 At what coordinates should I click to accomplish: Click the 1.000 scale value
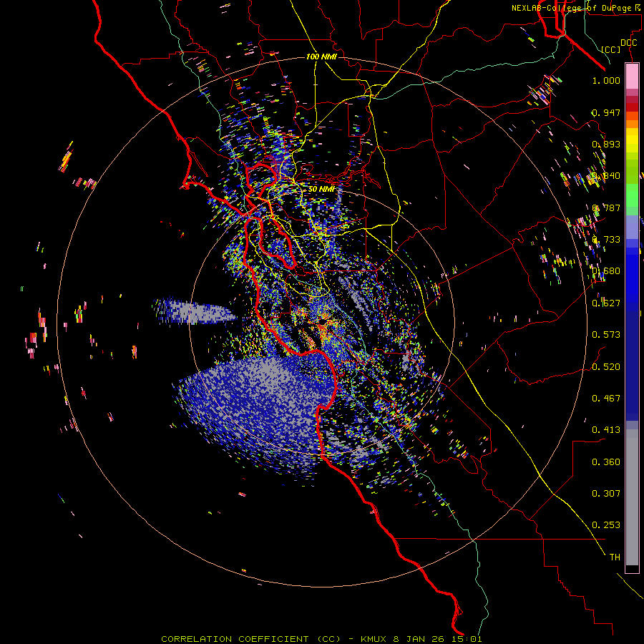[x=606, y=80]
